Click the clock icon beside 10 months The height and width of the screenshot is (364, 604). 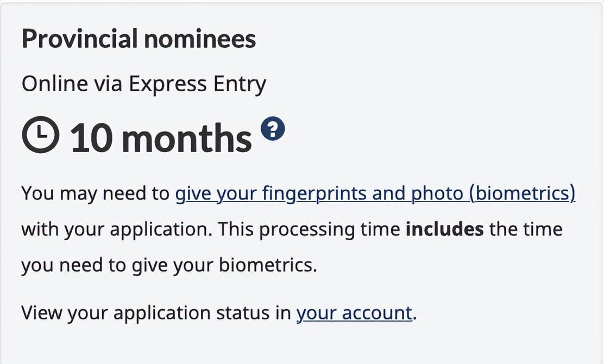(41, 134)
